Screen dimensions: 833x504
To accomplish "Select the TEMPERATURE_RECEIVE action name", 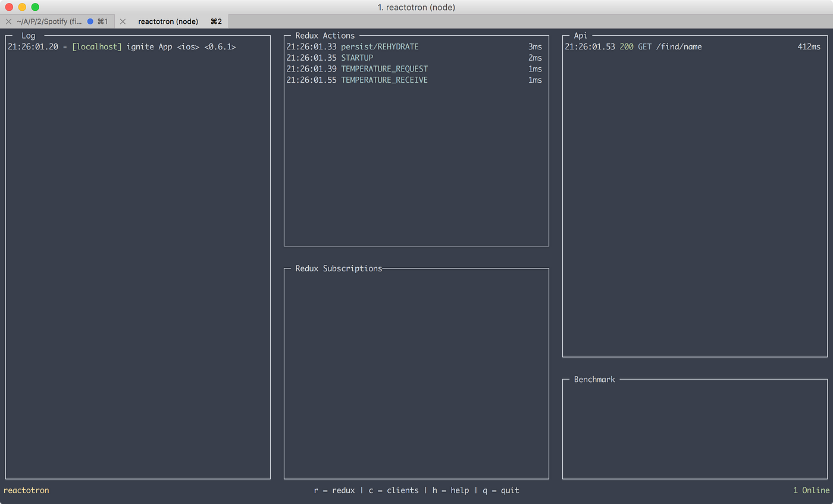I will tap(384, 80).
